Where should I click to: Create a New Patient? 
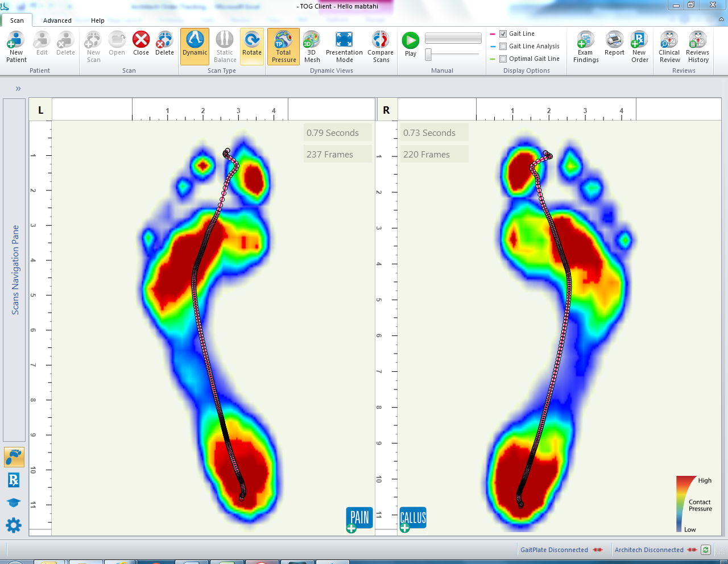[16, 47]
